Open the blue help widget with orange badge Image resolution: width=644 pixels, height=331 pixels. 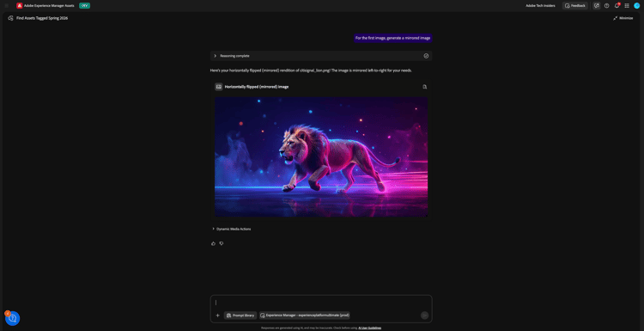12,318
